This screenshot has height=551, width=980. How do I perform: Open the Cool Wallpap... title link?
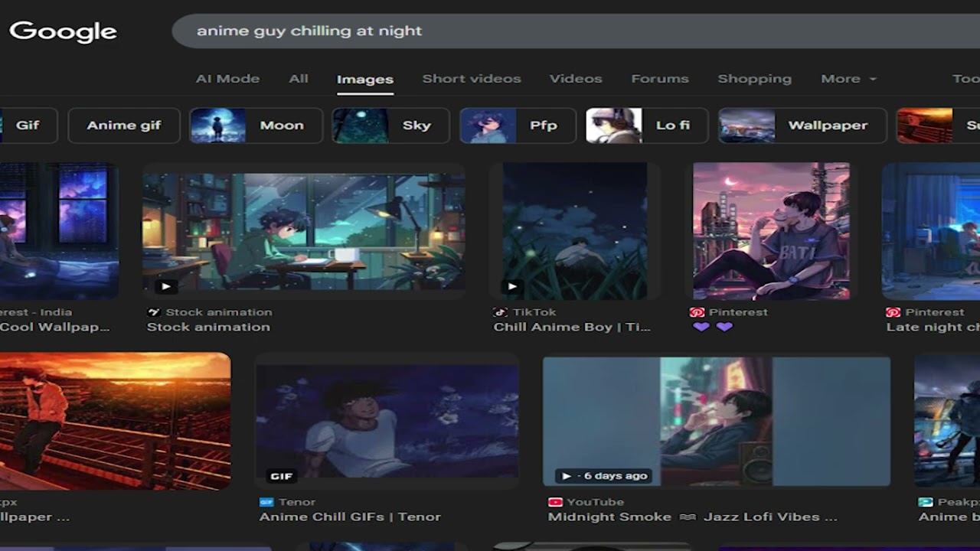(x=55, y=327)
